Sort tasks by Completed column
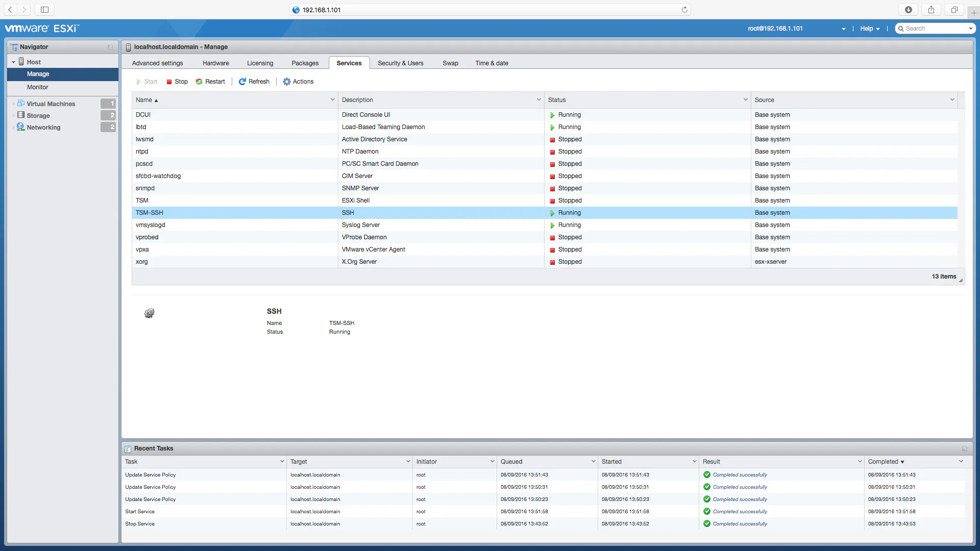The image size is (980, 551). pyautogui.click(x=886, y=462)
